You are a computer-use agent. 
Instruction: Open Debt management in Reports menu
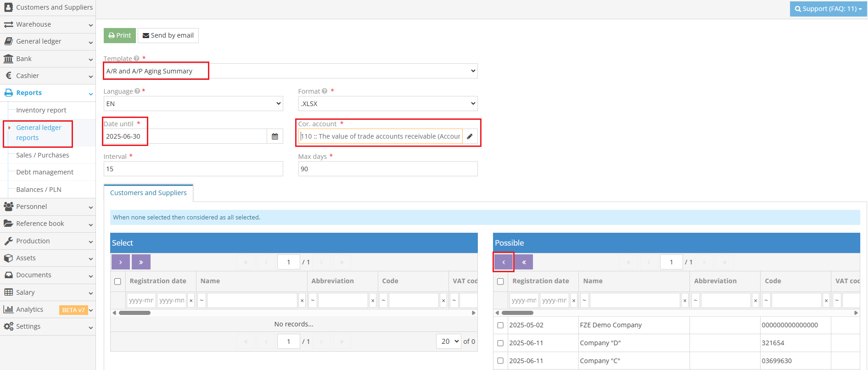tap(45, 172)
